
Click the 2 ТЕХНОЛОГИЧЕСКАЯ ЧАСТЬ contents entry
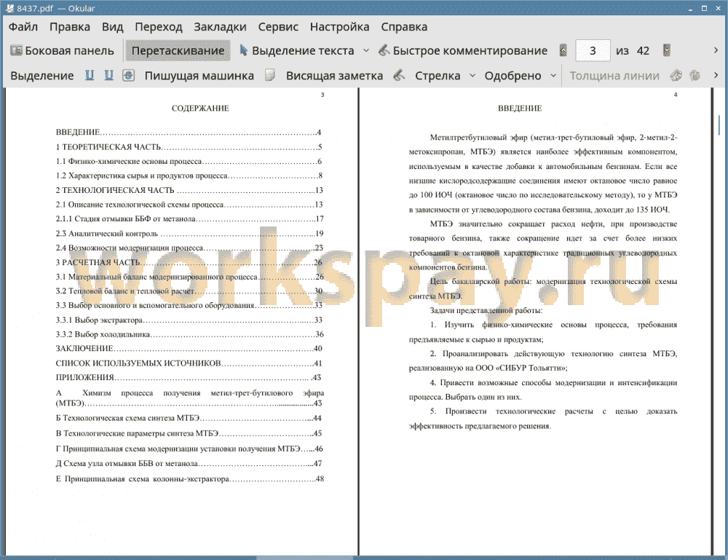189,190
